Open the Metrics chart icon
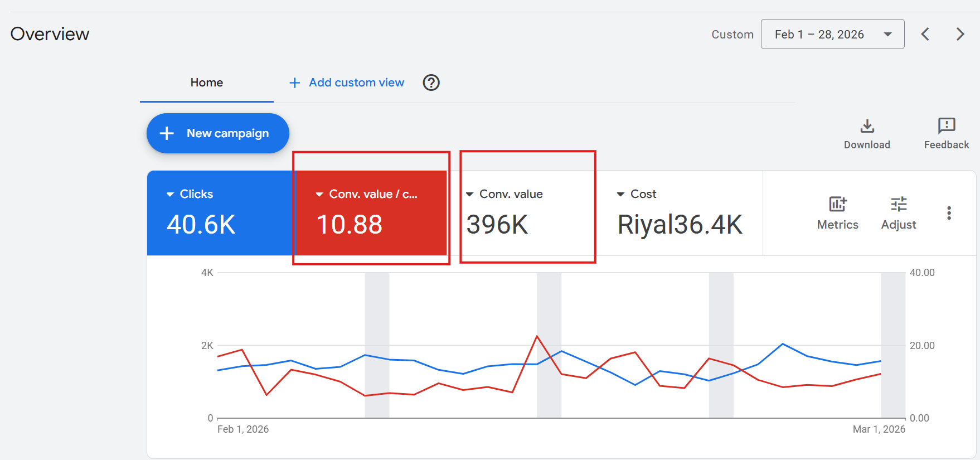 [837, 204]
